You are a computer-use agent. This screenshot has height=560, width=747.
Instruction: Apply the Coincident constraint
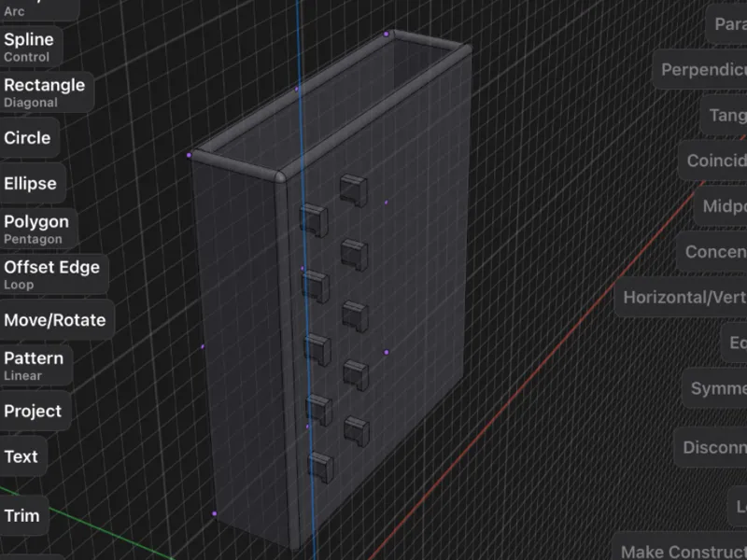[x=712, y=161]
